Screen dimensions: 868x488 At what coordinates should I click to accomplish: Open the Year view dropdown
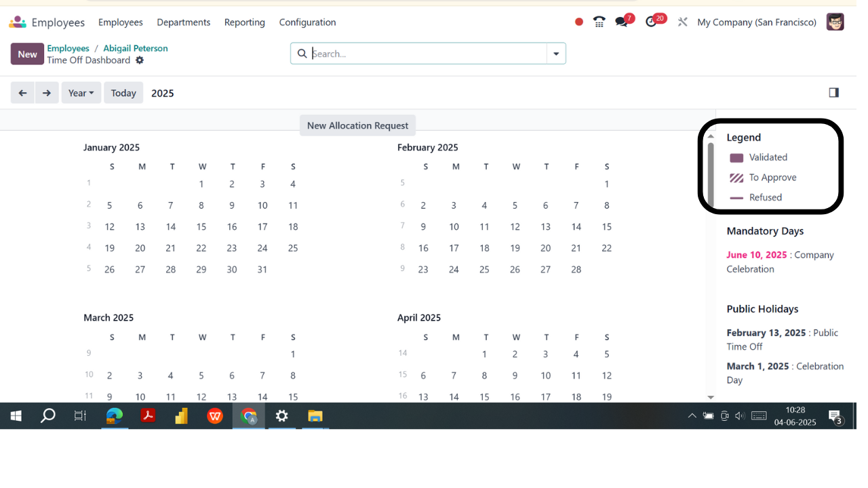[81, 92]
